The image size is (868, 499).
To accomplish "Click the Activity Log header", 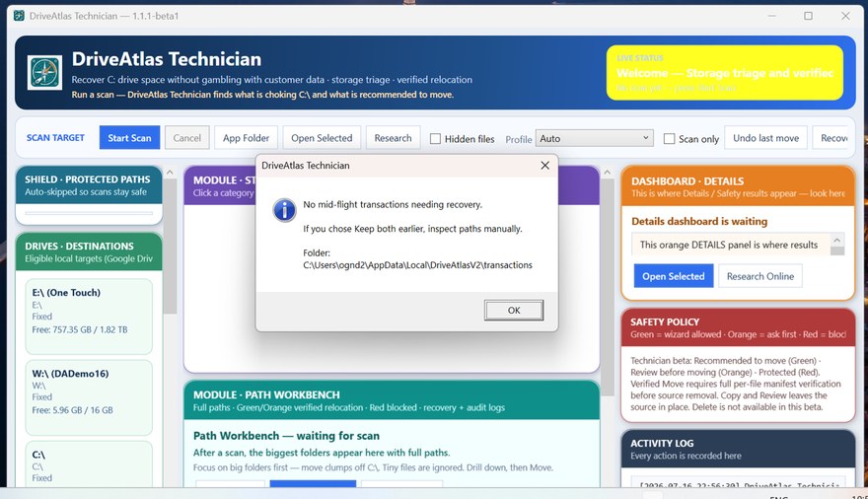I will tap(738, 449).
